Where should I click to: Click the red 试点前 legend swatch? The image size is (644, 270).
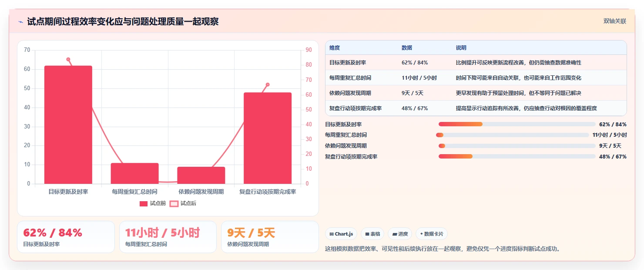[144, 203]
